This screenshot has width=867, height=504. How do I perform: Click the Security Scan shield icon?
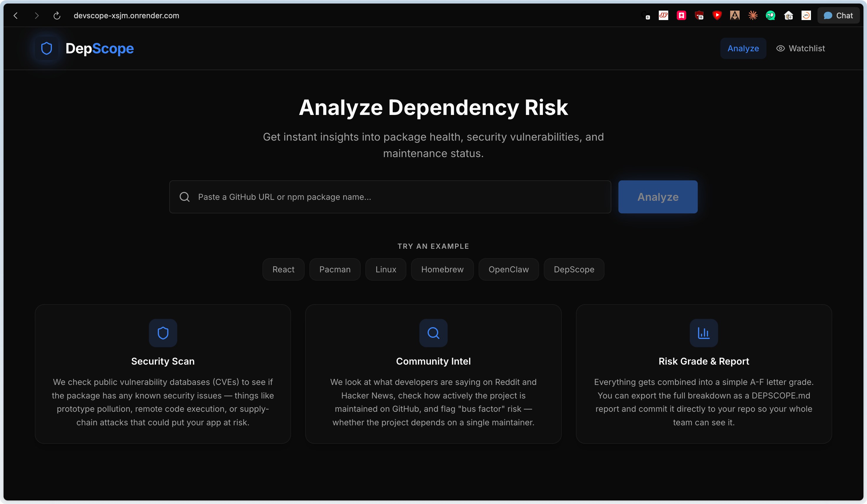163,333
